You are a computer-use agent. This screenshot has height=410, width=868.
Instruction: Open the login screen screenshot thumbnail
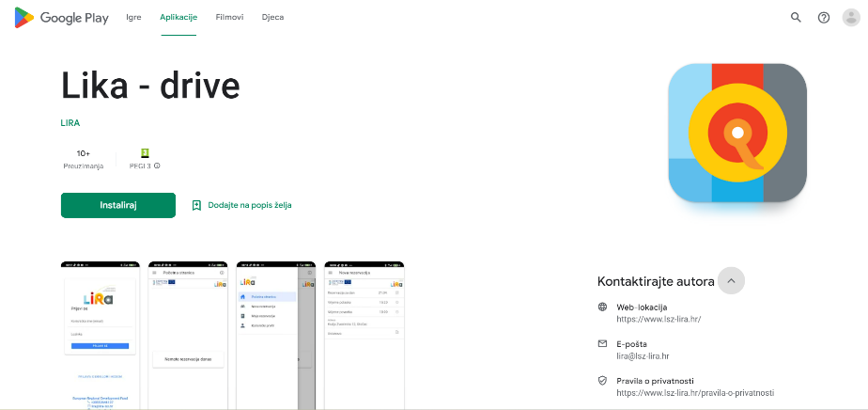[101, 335]
